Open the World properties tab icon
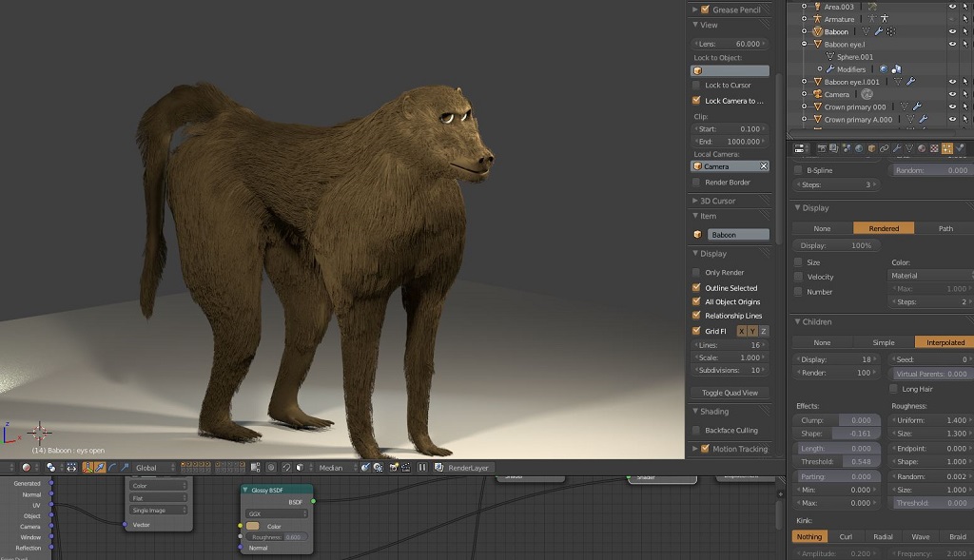This screenshot has height=560, width=974. (x=859, y=148)
